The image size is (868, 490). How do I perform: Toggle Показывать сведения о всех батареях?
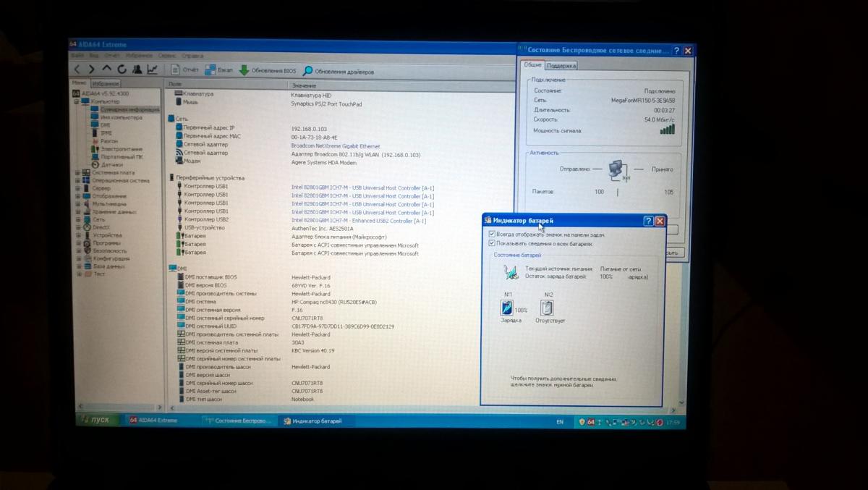pos(493,244)
